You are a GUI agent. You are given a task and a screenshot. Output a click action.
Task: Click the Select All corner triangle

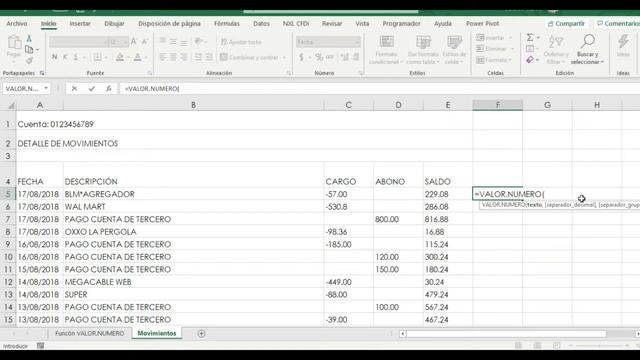click(11, 105)
